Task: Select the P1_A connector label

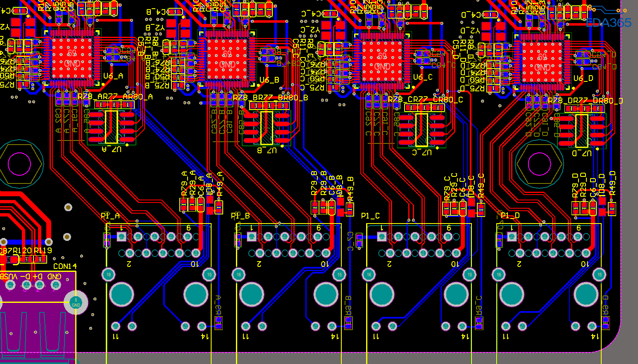Action: pyautogui.click(x=110, y=216)
